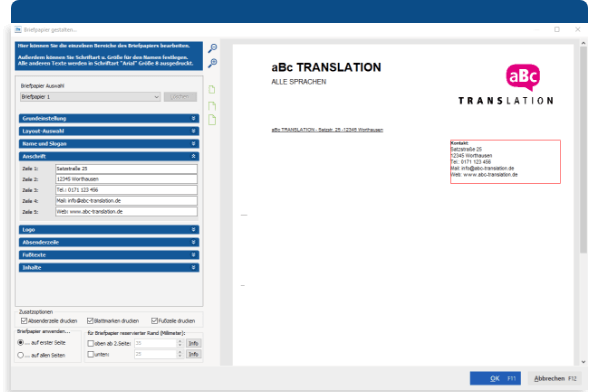Toggle 'Absenderzeile drucken' checkbox
600x392 pixels.
click(x=24, y=321)
